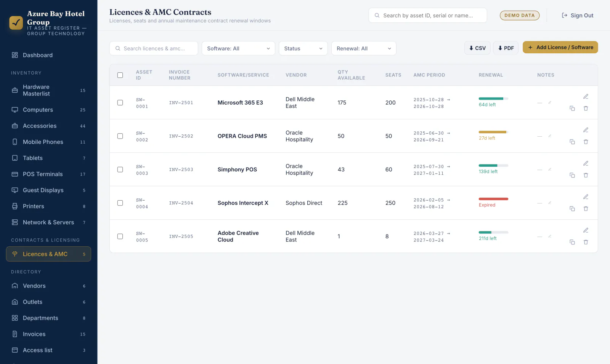Open the Accessories section

48,126
